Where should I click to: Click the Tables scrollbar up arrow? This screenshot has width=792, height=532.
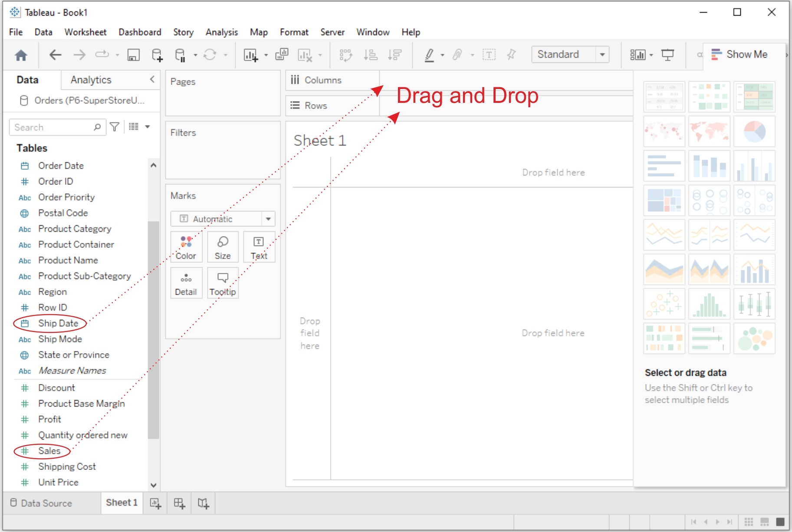[153, 165]
